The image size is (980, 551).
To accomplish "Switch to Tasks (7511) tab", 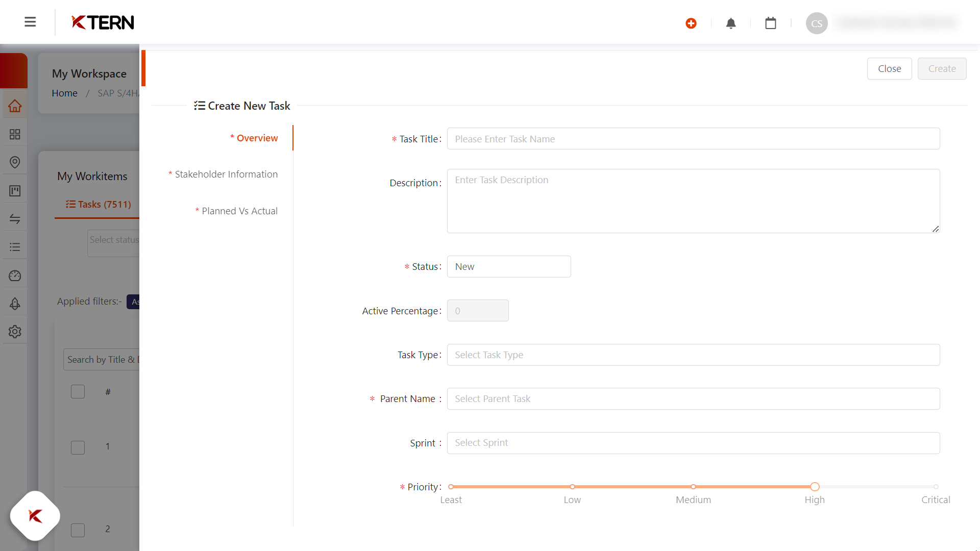I will coord(99,204).
